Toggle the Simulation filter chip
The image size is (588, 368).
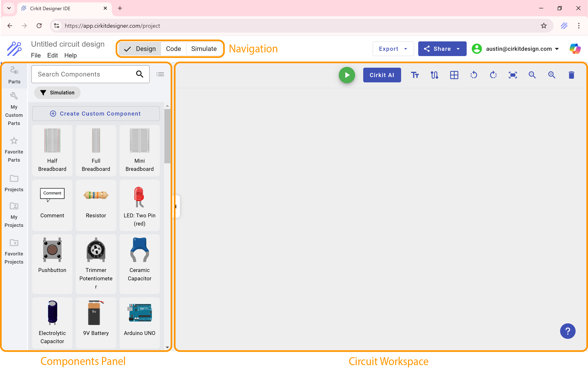coord(57,93)
